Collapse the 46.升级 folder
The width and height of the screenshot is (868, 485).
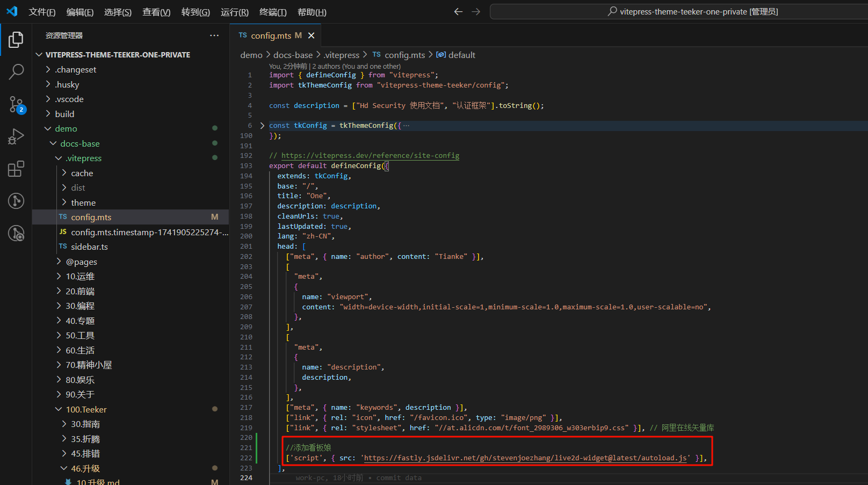point(64,468)
